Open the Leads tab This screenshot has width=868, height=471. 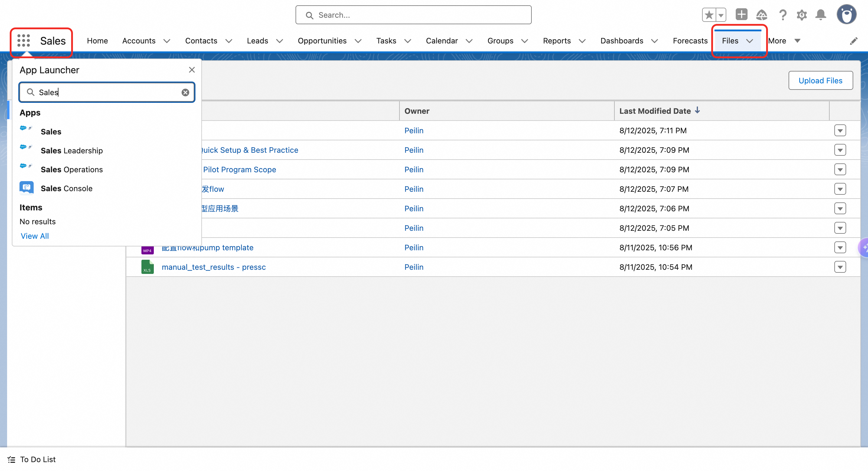click(257, 41)
